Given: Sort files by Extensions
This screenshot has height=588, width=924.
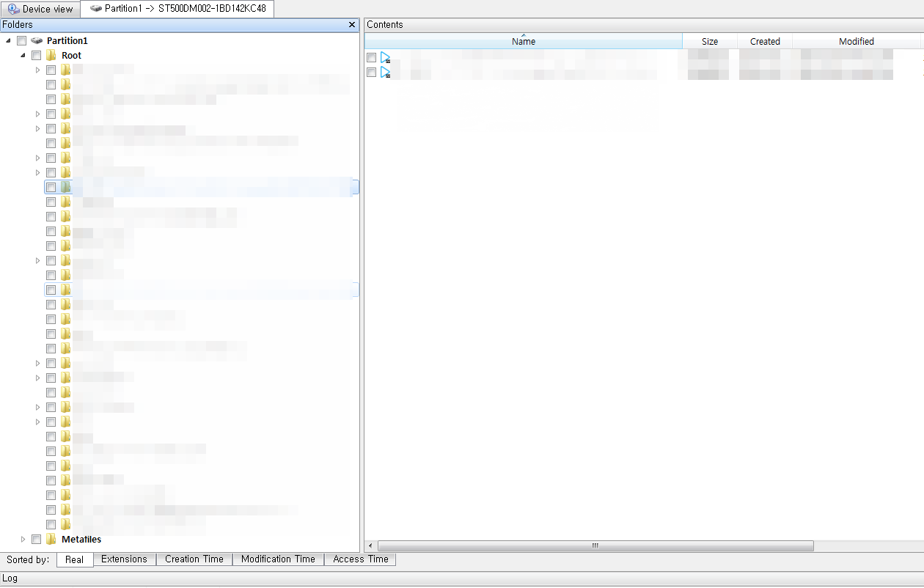Looking at the screenshot, I should point(124,559).
